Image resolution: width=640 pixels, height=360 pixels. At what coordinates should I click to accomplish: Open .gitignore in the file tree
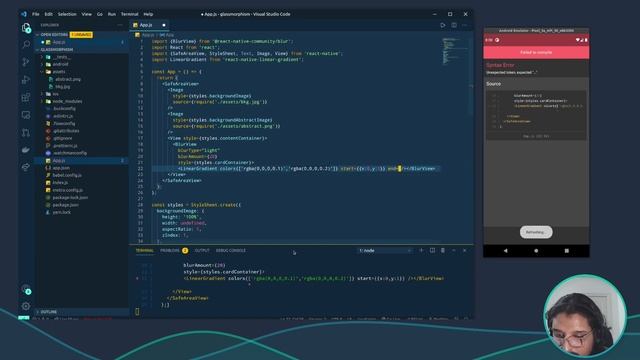(62, 138)
